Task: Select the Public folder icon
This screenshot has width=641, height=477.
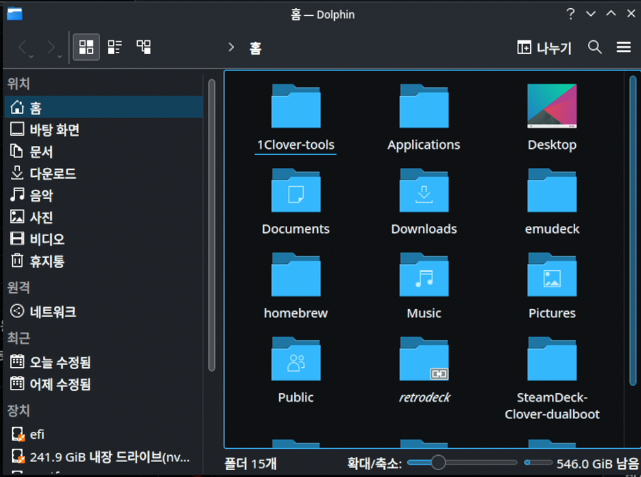Action: 296,359
